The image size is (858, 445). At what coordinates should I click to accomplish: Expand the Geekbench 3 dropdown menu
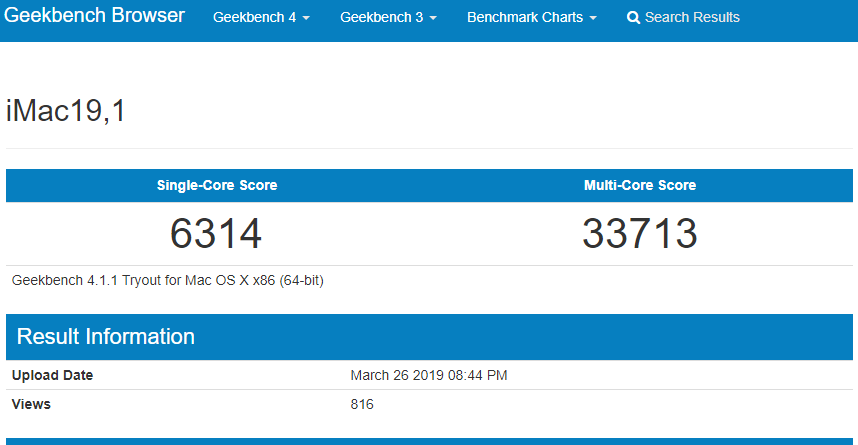(x=388, y=18)
